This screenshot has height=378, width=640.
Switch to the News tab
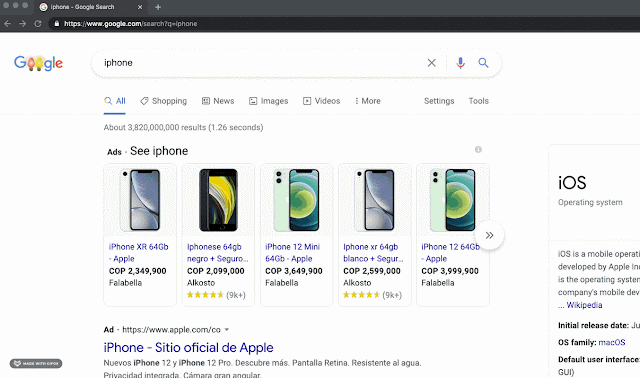tap(218, 101)
